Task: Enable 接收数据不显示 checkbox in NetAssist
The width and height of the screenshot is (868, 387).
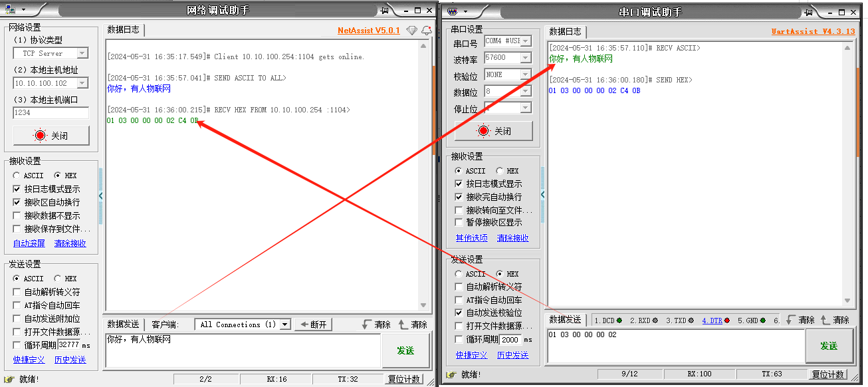Action: coord(17,215)
